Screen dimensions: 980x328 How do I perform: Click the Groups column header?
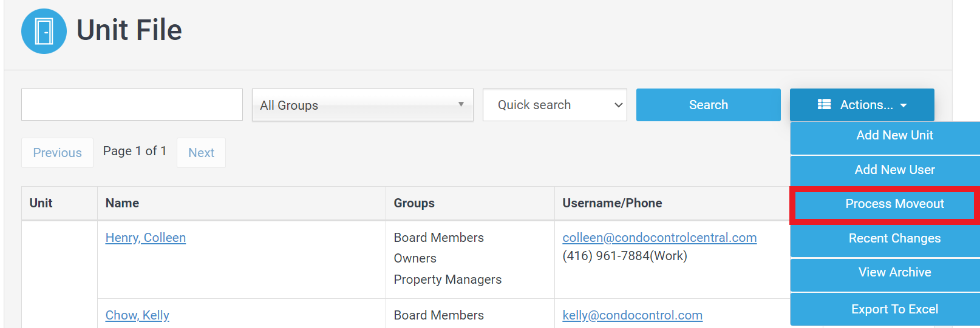(414, 203)
